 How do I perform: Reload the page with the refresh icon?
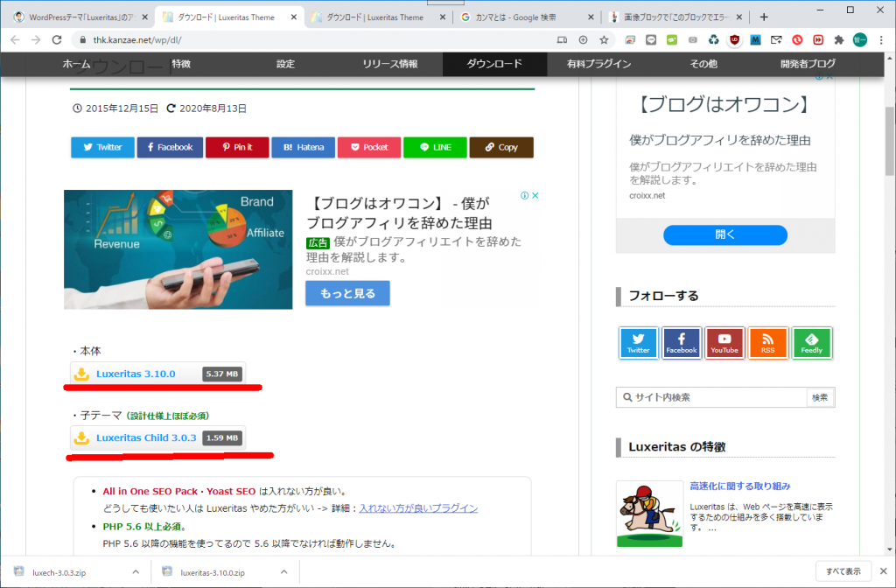[57, 39]
